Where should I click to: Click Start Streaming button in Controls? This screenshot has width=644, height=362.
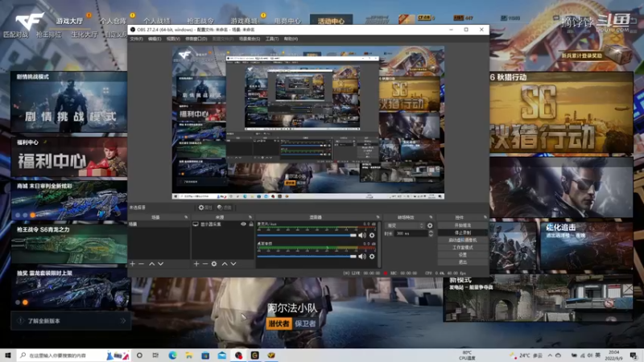click(462, 225)
